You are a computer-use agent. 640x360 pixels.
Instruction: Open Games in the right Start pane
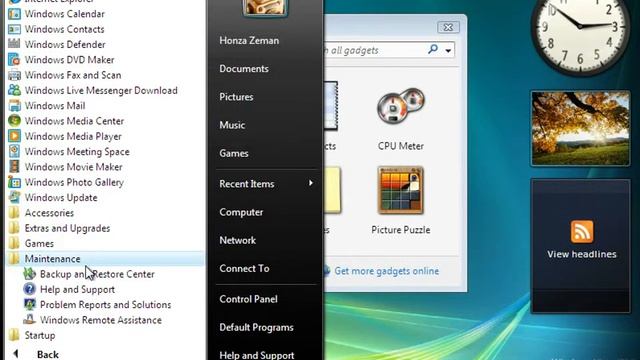(234, 153)
